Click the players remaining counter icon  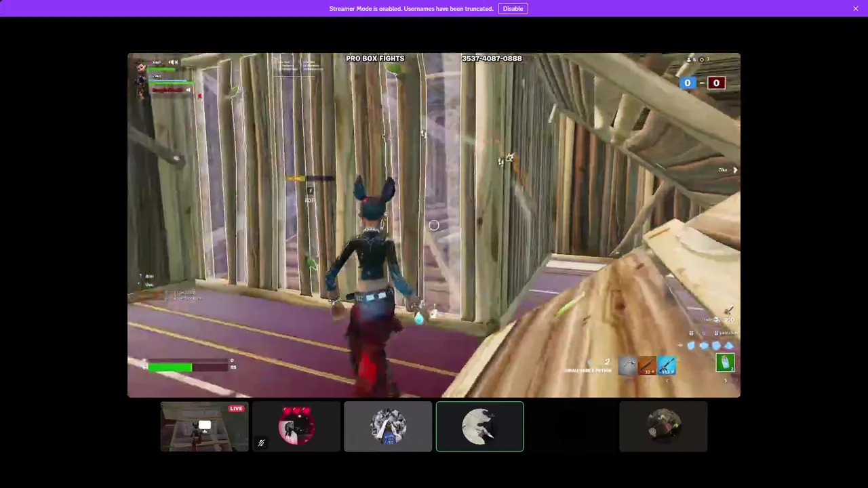coord(690,60)
